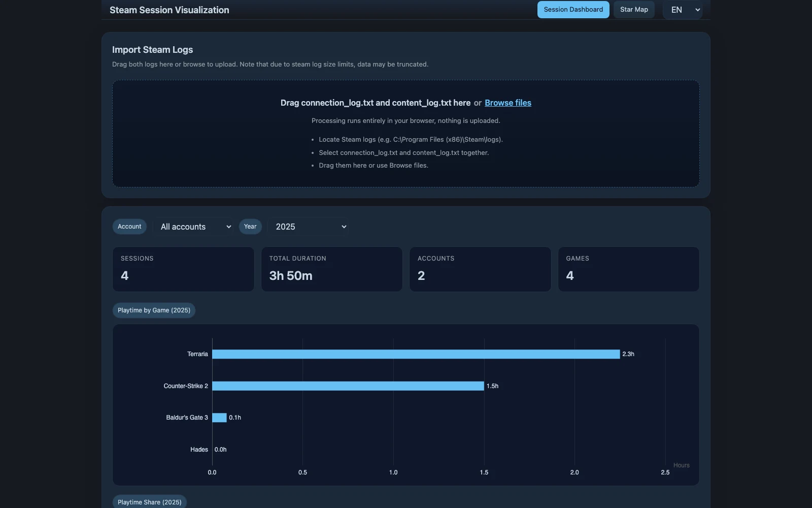This screenshot has width=812, height=508.
Task: Click the 'Locate Steam logs' instruction line
Action: pos(411,140)
